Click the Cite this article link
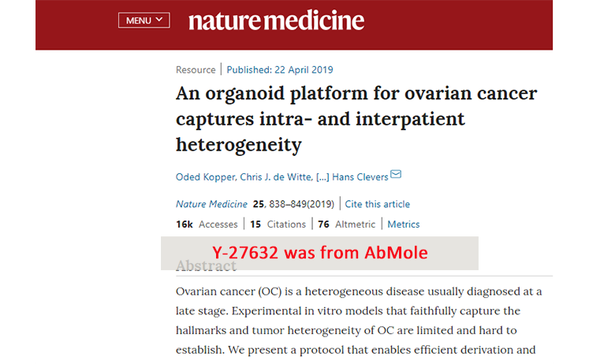The height and width of the screenshot is (364, 589). pos(377,204)
